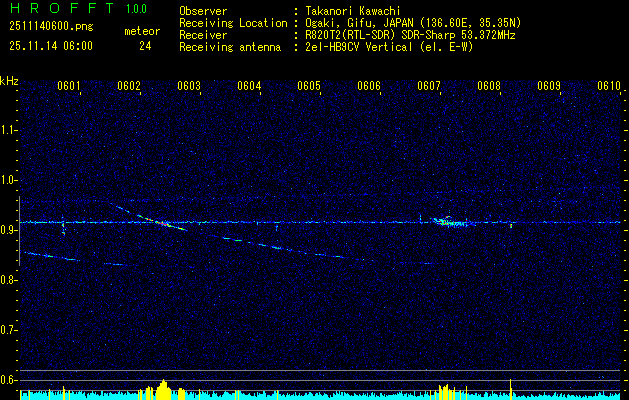This screenshot has height=400, width=629.
Task: Click the 1.0 kHz frequency label
Action: click(x=8, y=180)
